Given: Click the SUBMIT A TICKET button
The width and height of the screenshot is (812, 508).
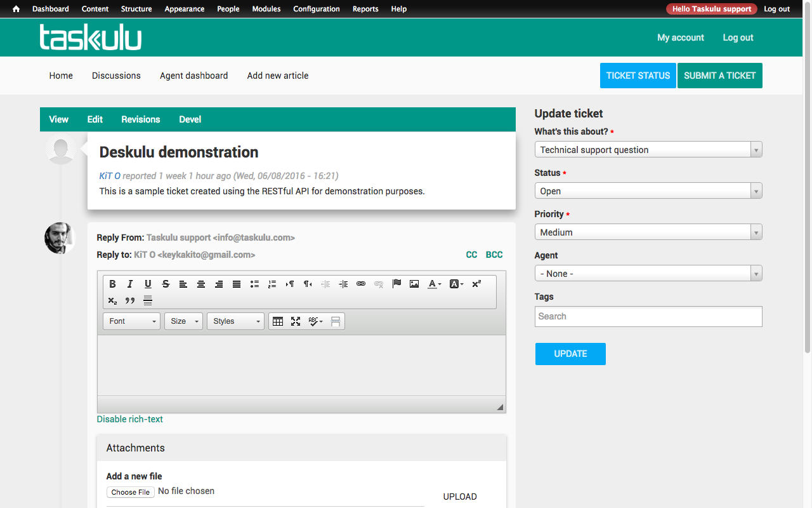Looking at the screenshot, I should click(x=720, y=76).
